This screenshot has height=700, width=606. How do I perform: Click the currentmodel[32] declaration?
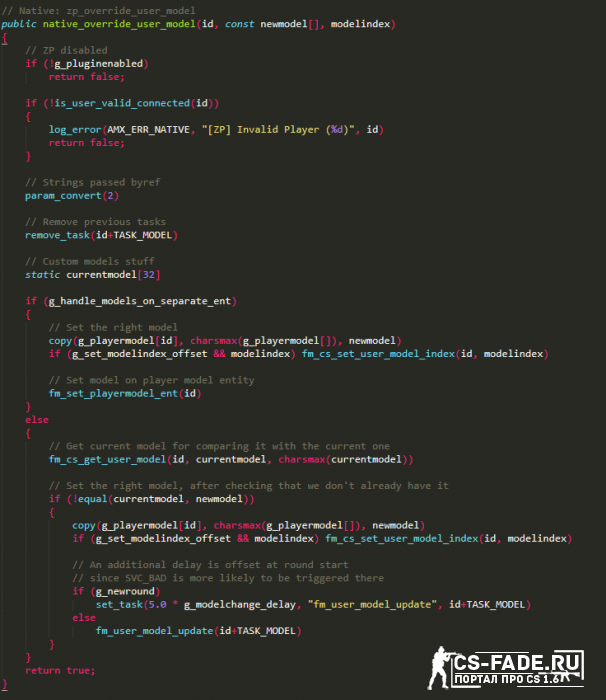pos(113,275)
